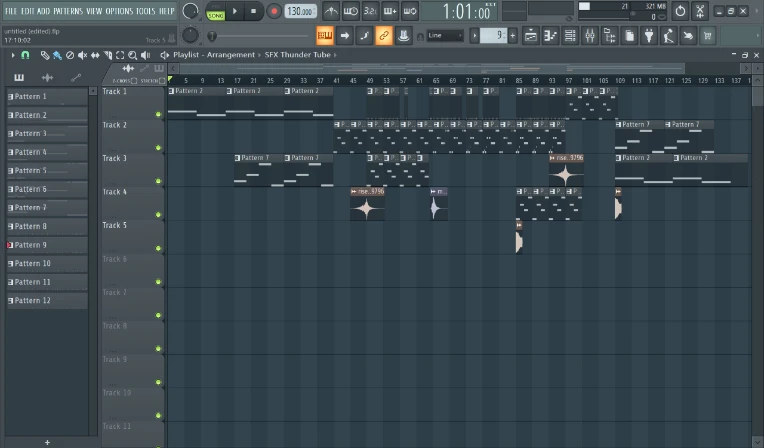The width and height of the screenshot is (764, 448).
Task: Select the Playback speaker tool
Action: click(145, 55)
